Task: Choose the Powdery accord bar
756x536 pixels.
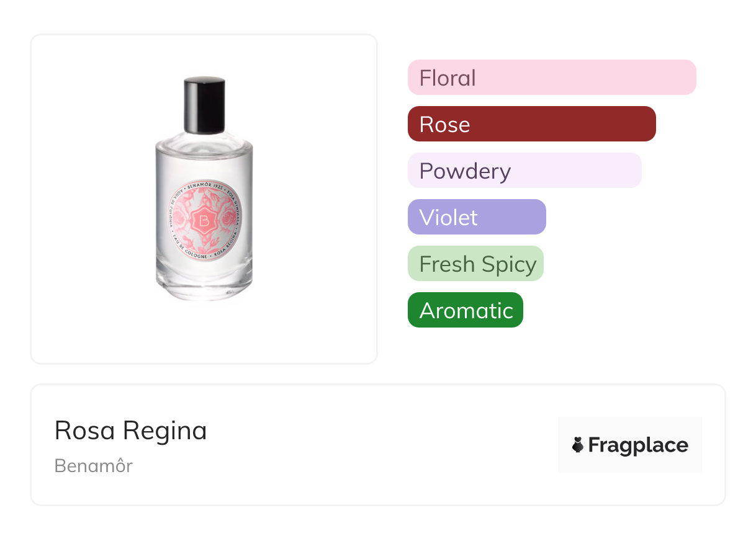Action: (x=524, y=171)
